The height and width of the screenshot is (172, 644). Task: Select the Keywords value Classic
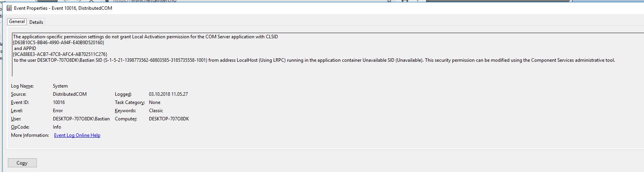pos(156,111)
